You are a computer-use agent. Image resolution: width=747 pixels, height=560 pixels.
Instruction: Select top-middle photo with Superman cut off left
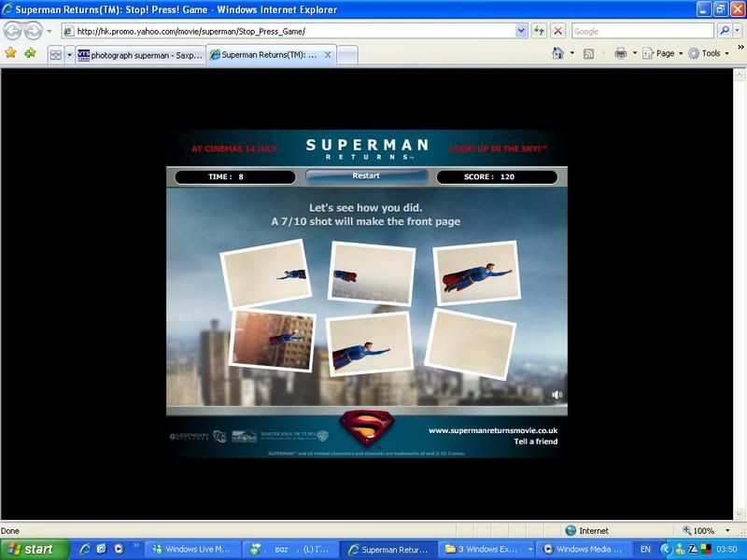(372, 273)
